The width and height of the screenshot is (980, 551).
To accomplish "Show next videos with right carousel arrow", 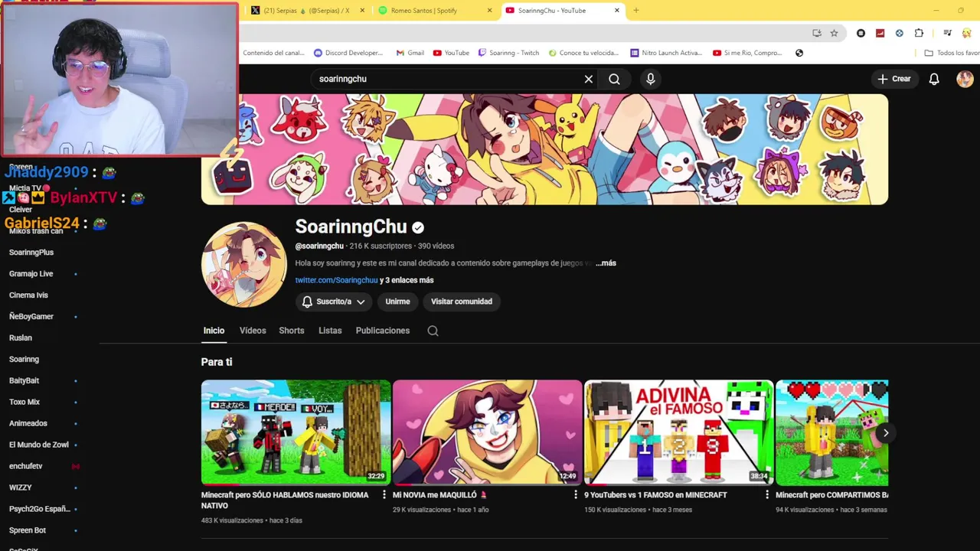I will coord(886,433).
